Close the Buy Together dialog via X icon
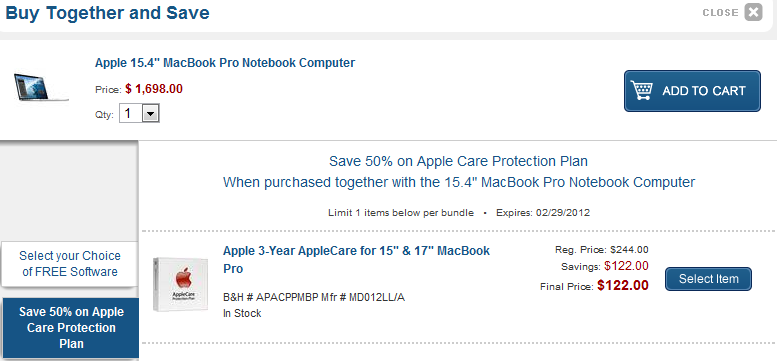The image size is (777, 361). coord(753,12)
